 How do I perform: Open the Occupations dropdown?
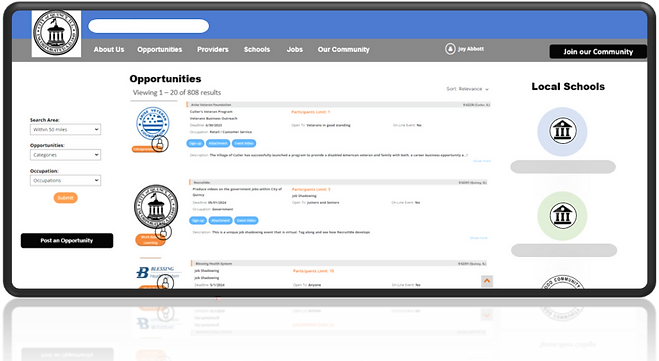pyautogui.click(x=65, y=180)
